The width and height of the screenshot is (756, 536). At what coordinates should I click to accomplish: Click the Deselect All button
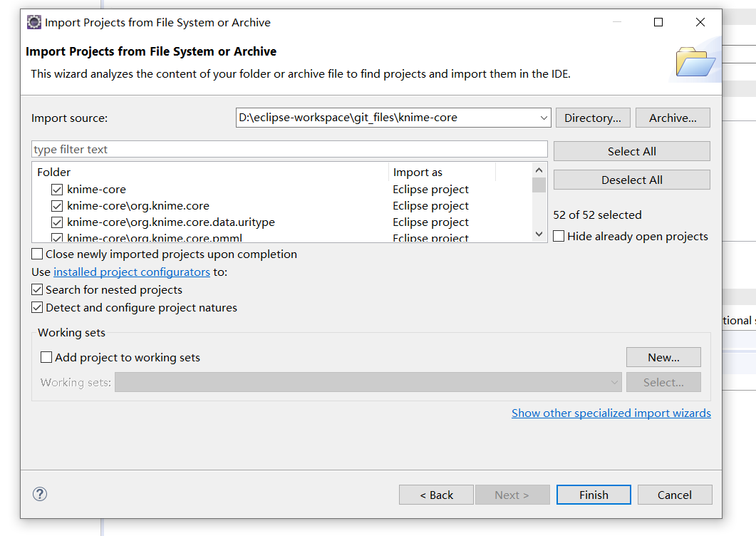pos(631,180)
